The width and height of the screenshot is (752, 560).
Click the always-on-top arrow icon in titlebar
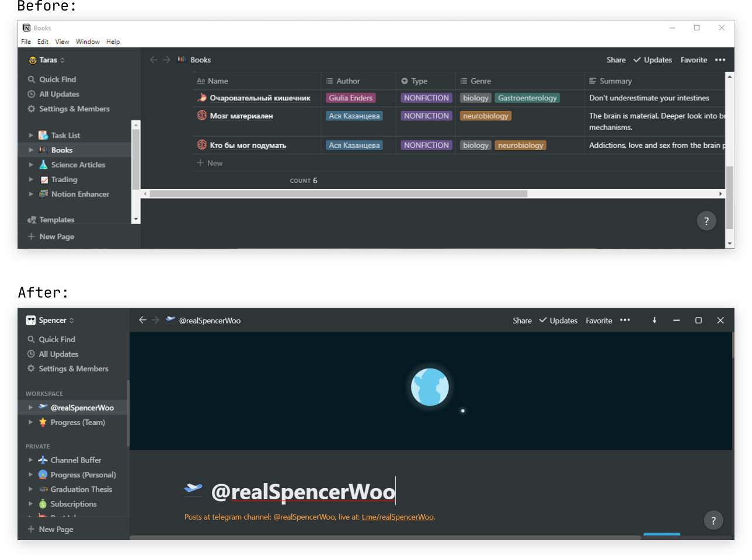[x=654, y=320]
